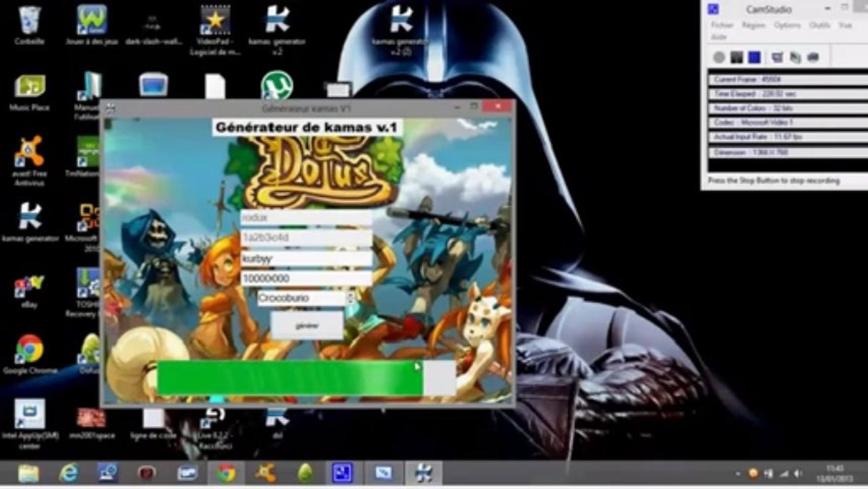Click the username field containing rodux
This screenshot has height=489, width=868.
point(306,218)
